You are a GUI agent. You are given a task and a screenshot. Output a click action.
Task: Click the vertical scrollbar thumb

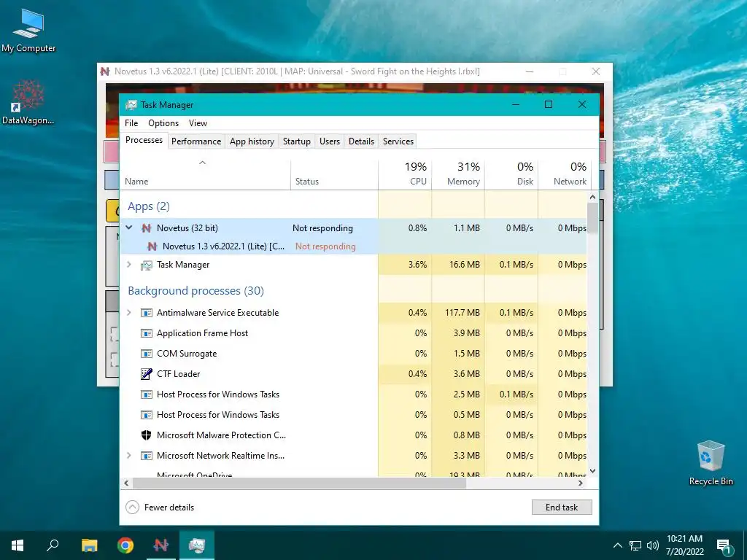click(592, 218)
